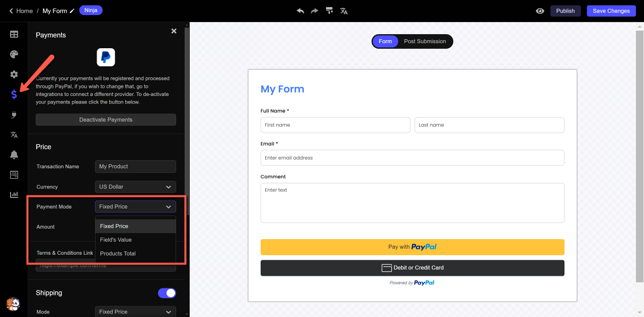Toggle the Shipping switch off
The height and width of the screenshot is (317, 644).
(167, 293)
